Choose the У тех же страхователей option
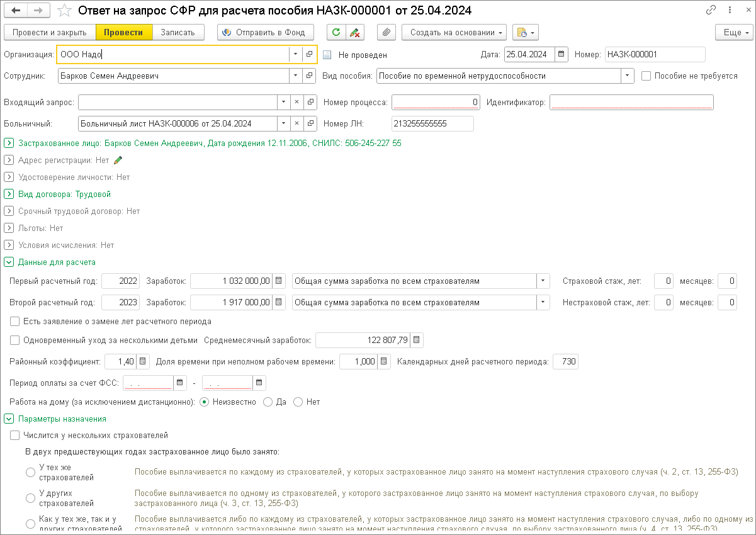This screenshot has width=756, height=535. [x=30, y=473]
